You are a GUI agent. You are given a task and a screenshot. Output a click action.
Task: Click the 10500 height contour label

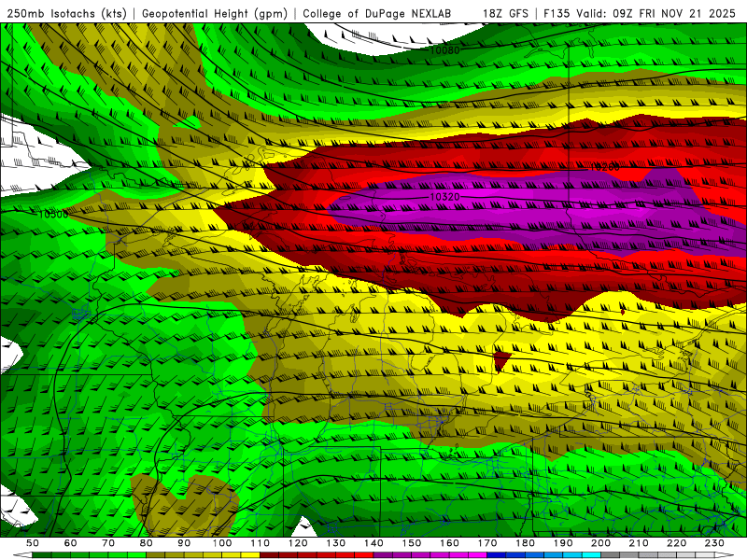pyautogui.click(x=53, y=215)
